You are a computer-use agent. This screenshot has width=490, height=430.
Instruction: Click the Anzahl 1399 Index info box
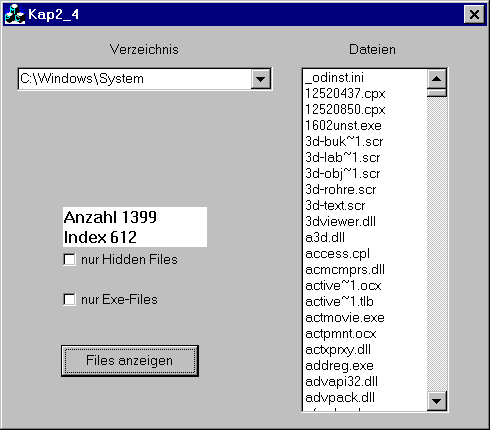tap(135, 227)
